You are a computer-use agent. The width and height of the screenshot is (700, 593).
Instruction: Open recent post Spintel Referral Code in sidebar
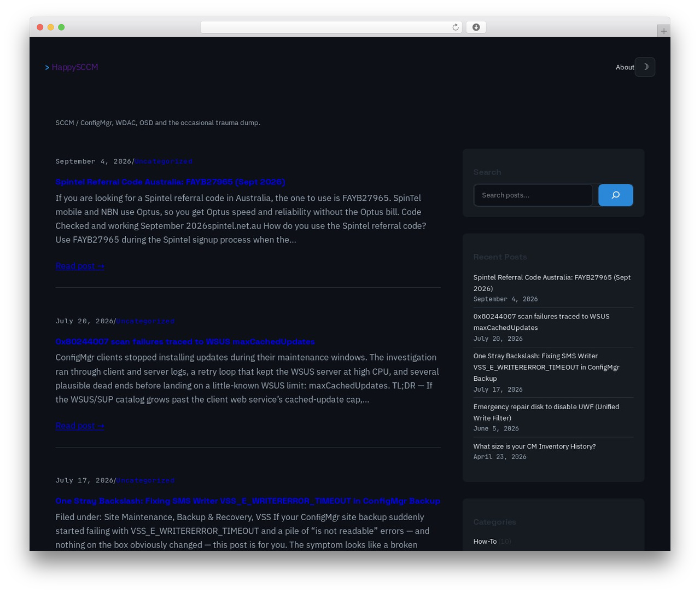552,283
